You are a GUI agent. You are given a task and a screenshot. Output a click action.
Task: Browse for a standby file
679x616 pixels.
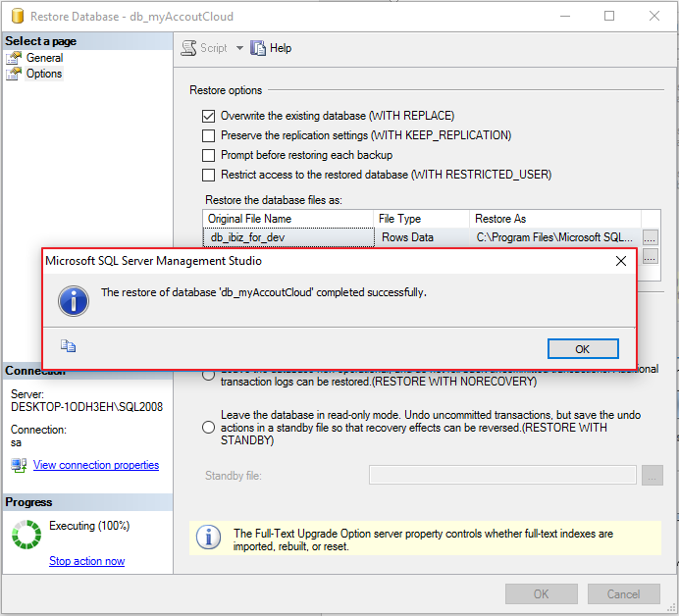tap(653, 476)
